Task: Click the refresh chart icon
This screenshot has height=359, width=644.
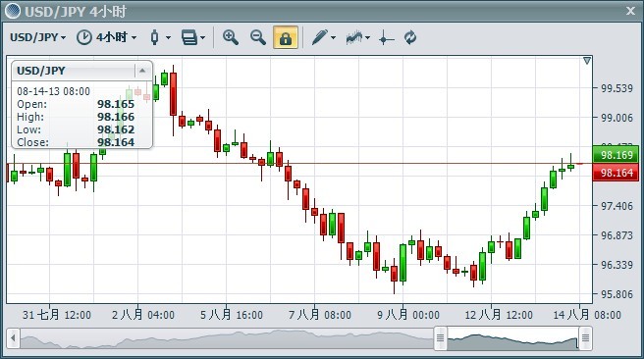Action: tap(410, 37)
